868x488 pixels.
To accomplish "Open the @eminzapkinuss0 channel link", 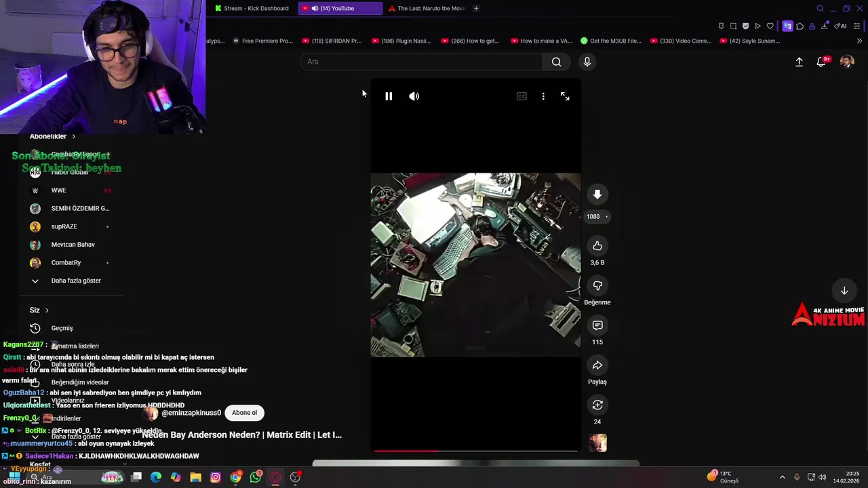I will [x=191, y=413].
